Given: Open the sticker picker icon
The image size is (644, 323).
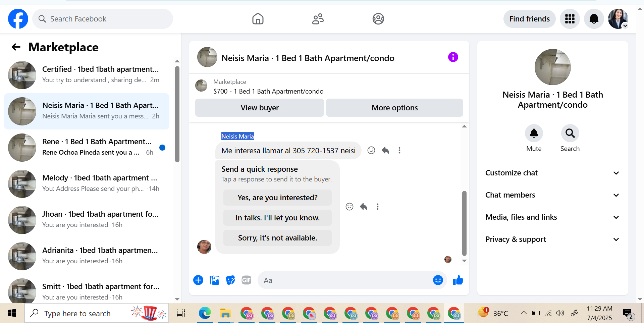Looking at the screenshot, I should tap(230, 280).
